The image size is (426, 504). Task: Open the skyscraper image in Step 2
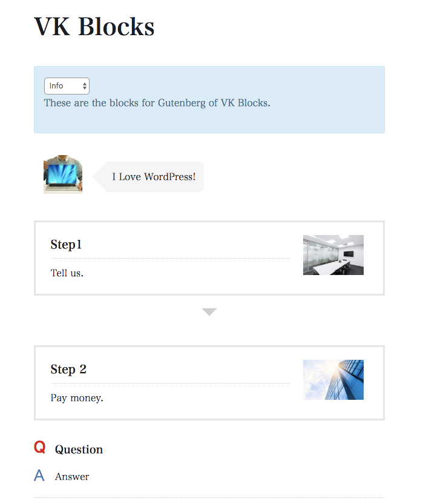tap(333, 380)
